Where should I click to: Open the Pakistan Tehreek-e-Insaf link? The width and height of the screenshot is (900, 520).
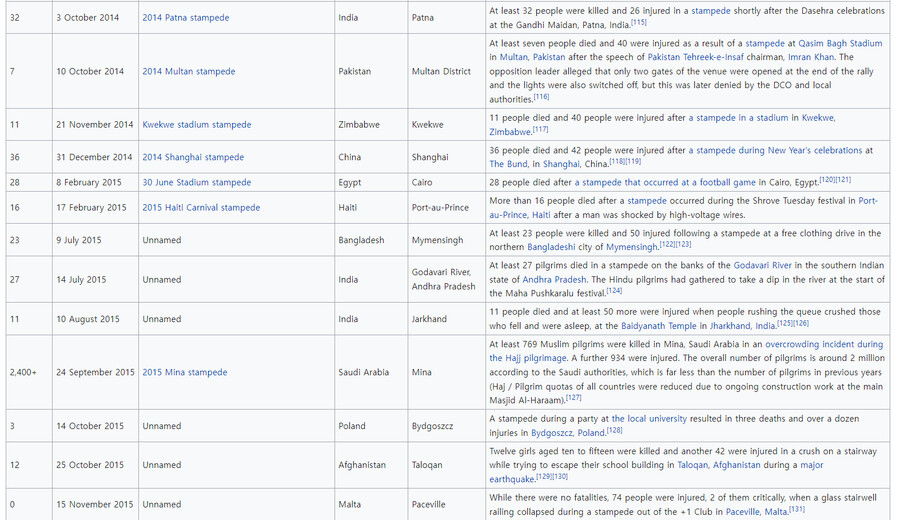(x=705, y=58)
